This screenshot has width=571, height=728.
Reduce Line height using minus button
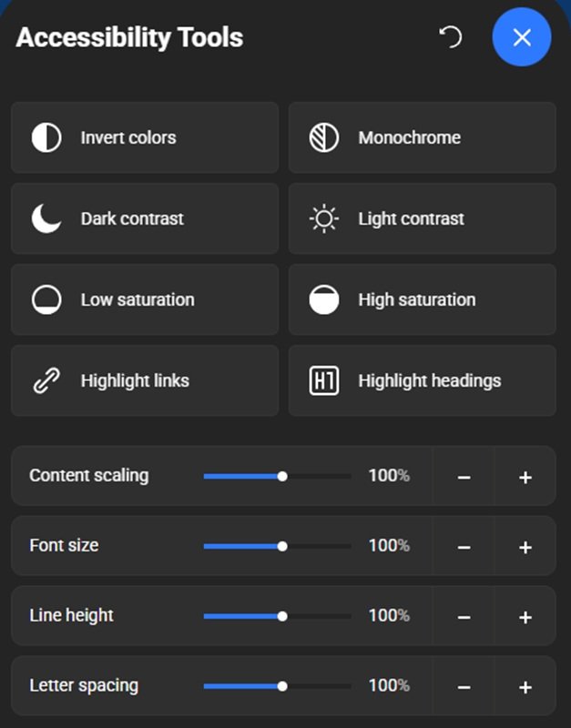click(464, 617)
